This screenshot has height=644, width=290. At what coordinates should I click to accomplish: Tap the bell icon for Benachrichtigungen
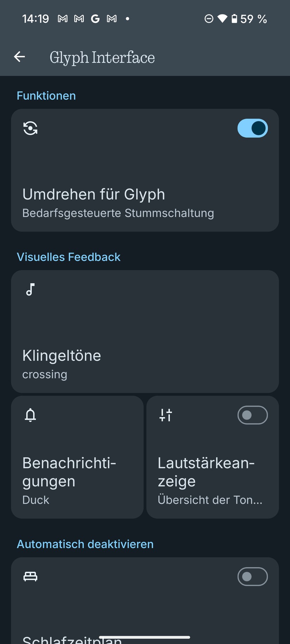pos(30,415)
